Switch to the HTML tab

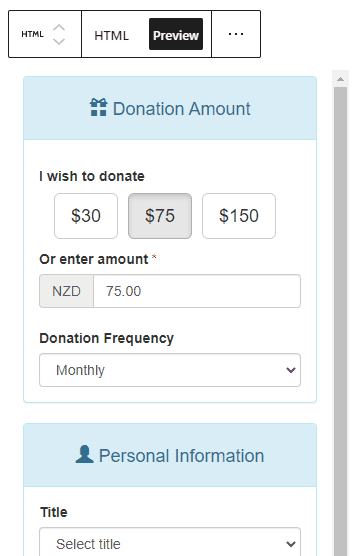pyautogui.click(x=111, y=35)
